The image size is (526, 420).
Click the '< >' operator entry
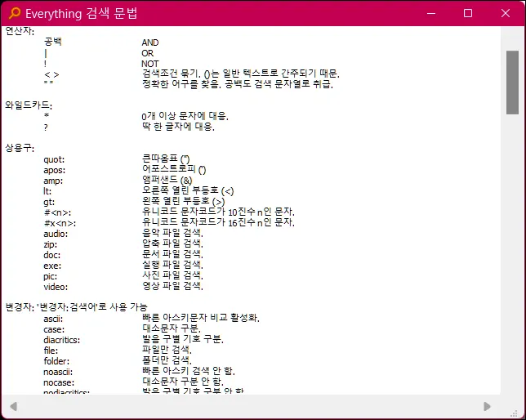[x=51, y=74]
